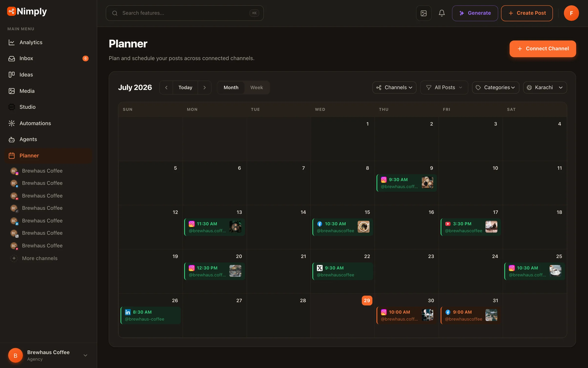Open the July 25 post at 10:30 AM
The width and height of the screenshot is (588, 368).
535,271
